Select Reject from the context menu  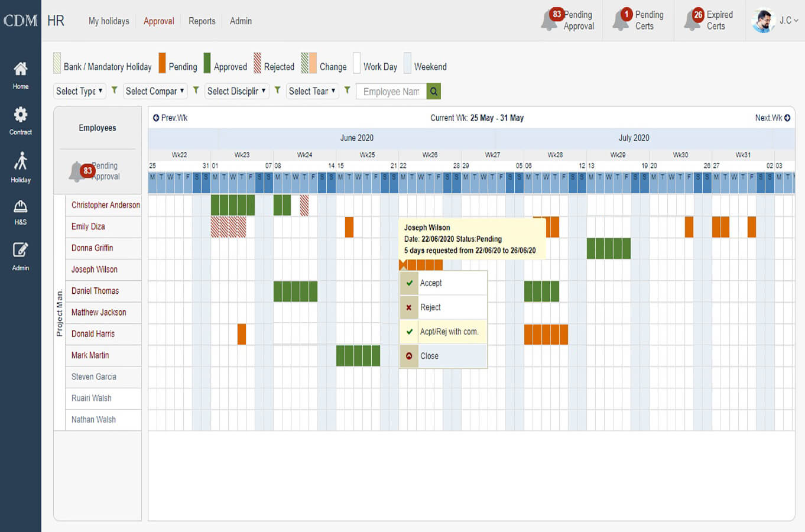click(430, 307)
